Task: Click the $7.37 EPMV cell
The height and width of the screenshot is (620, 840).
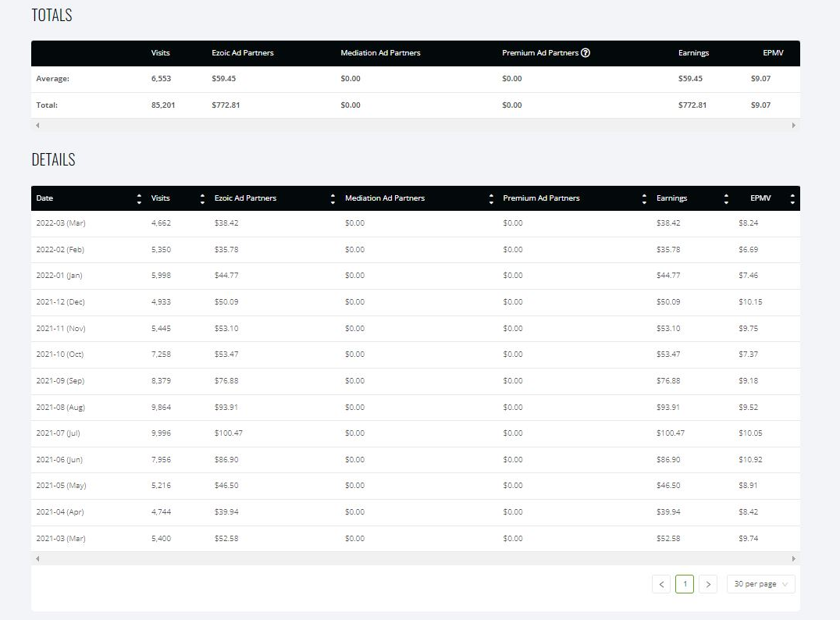Action: tap(748, 355)
